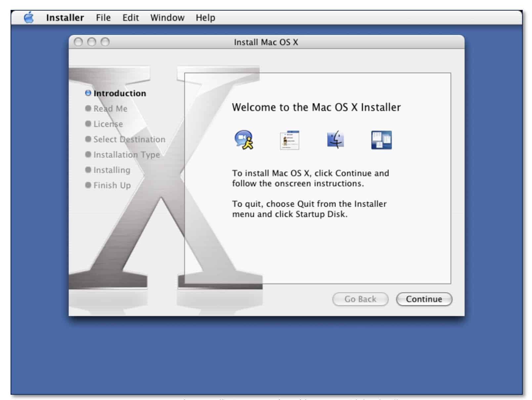Select the Introduction step
This screenshot has width=532, height=400.
[115, 93]
